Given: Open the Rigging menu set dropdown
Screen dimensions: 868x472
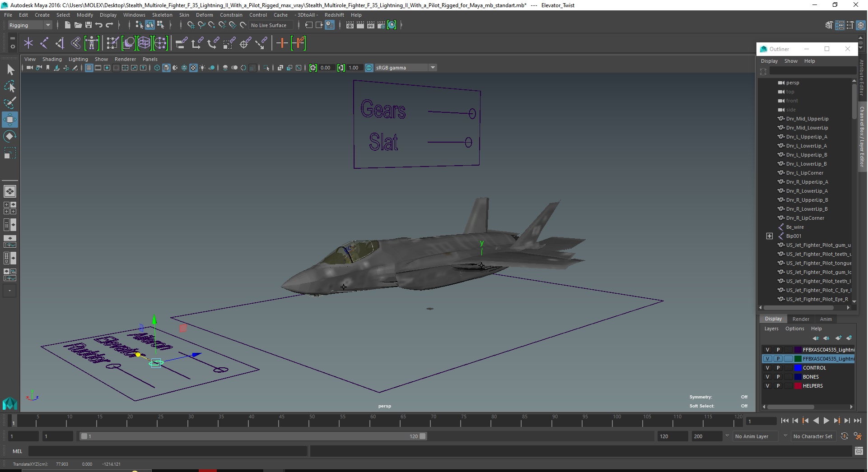Looking at the screenshot, I should click(x=30, y=25).
